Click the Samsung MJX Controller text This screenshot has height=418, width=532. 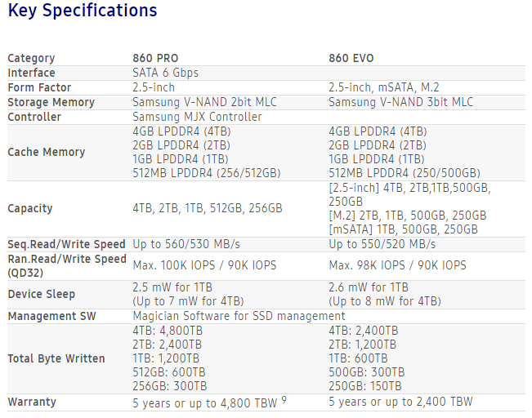(x=197, y=117)
